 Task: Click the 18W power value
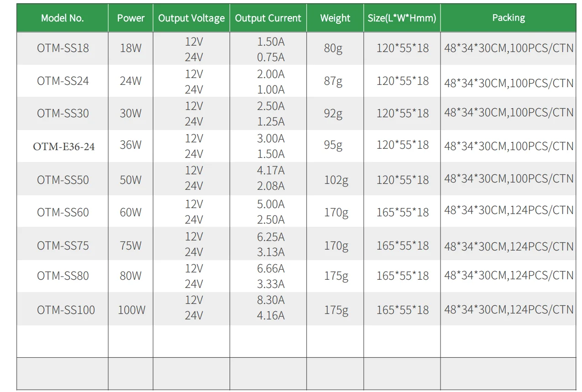[x=130, y=48]
